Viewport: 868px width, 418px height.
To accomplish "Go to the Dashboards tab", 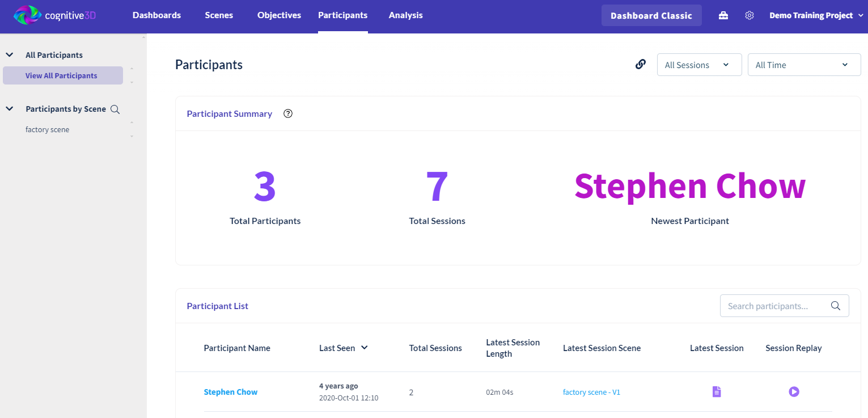I will [156, 15].
